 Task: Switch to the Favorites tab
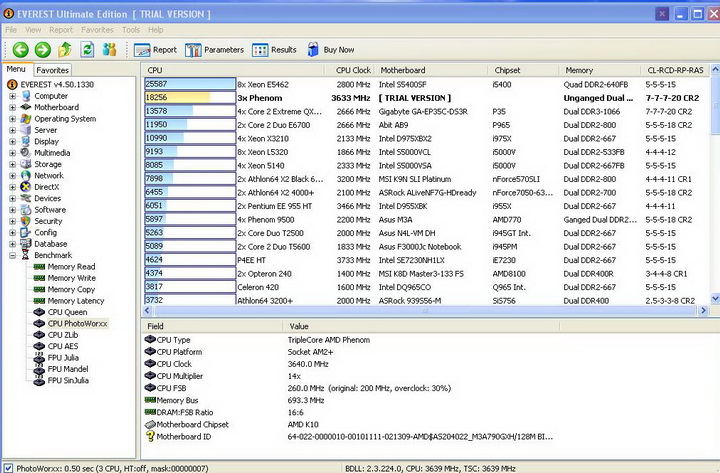click(52, 70)
